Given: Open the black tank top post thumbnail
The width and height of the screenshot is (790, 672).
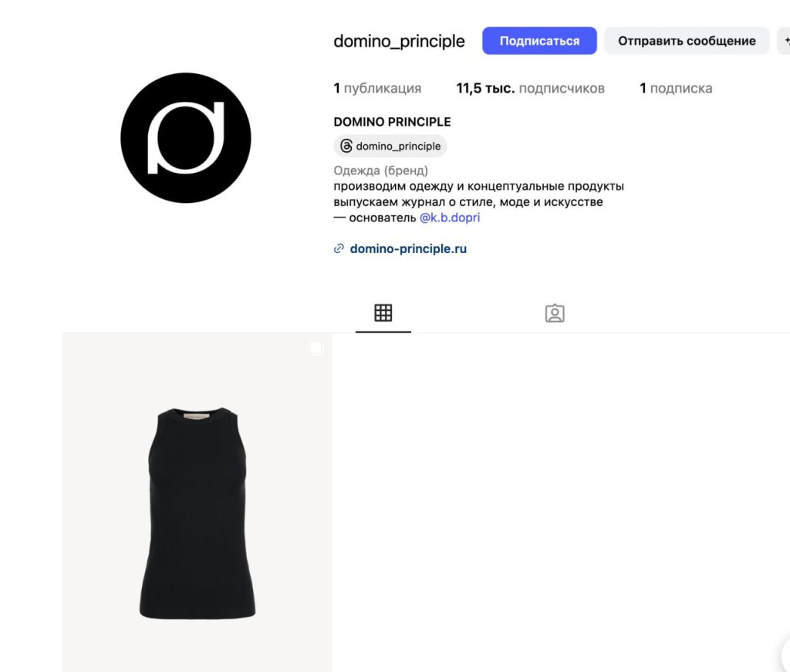Looking at the screenshot, I should click(x=197, y=502).
